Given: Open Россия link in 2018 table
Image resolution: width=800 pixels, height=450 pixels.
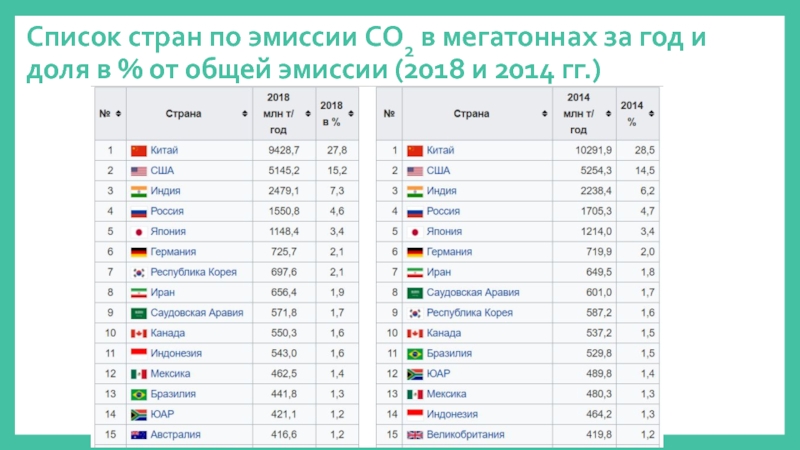Looking at the screenshot, I should (x=168, y=211).
